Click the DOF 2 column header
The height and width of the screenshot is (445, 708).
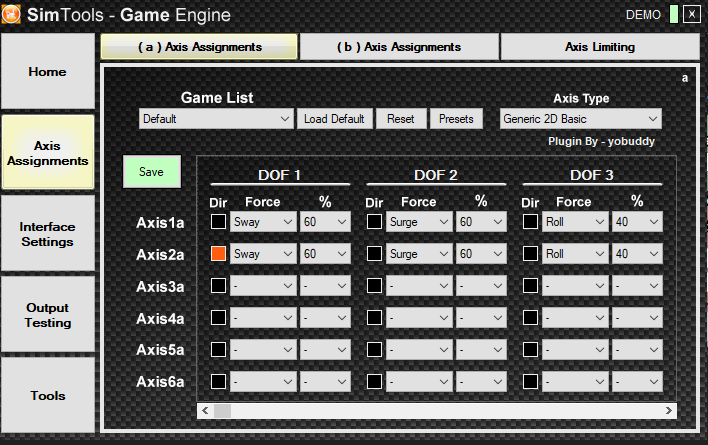(436, 175)
